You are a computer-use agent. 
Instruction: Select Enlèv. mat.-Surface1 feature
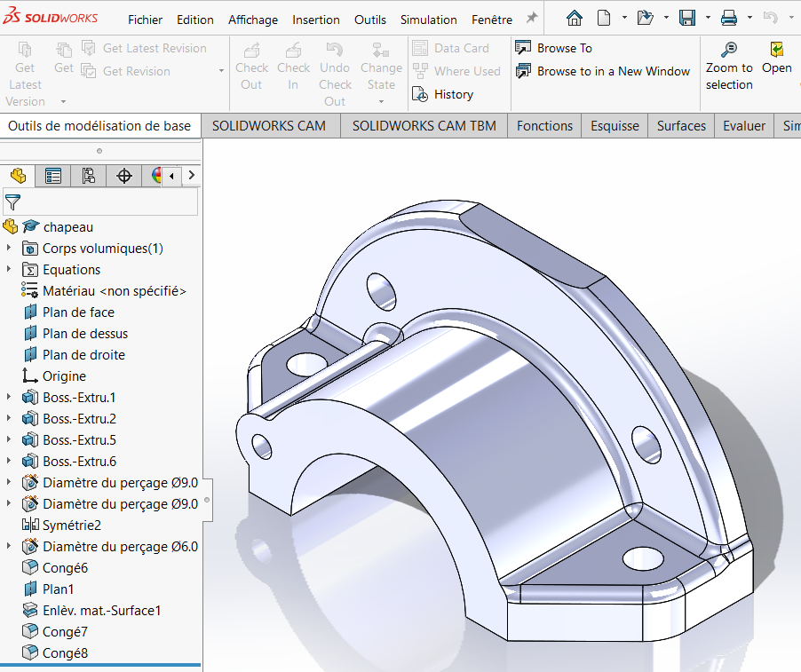[x=101, y=610]
